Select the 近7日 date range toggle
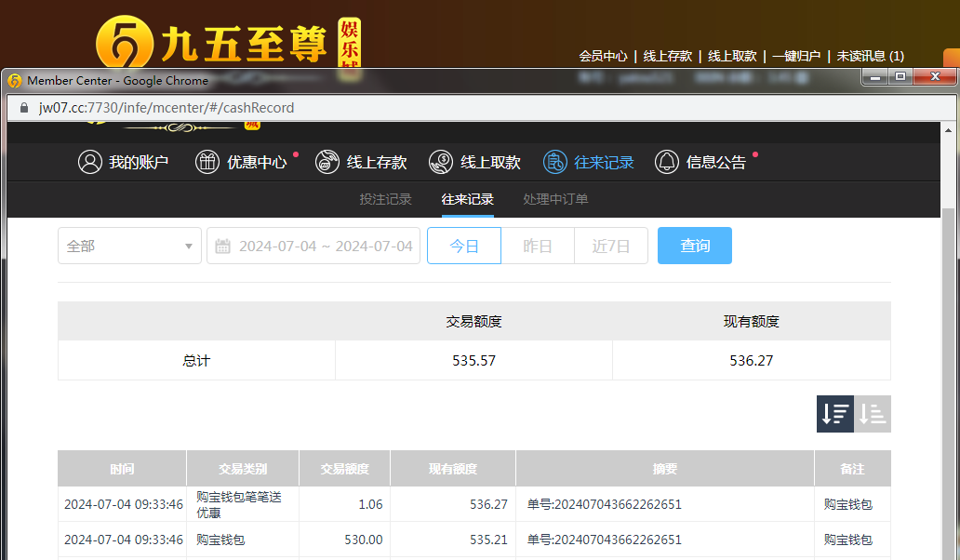Image resolution: width=960 pixels, height=560 pixels. coord(611,247)
